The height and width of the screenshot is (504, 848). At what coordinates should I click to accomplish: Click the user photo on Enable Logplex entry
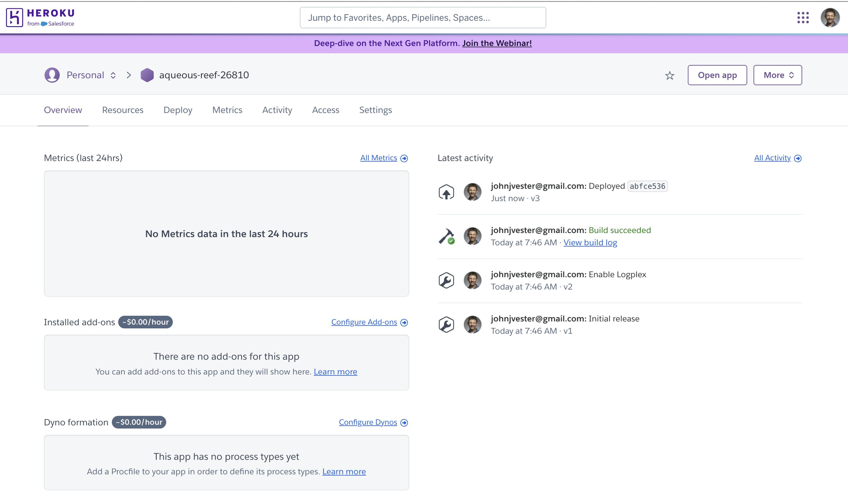(472, 281)
